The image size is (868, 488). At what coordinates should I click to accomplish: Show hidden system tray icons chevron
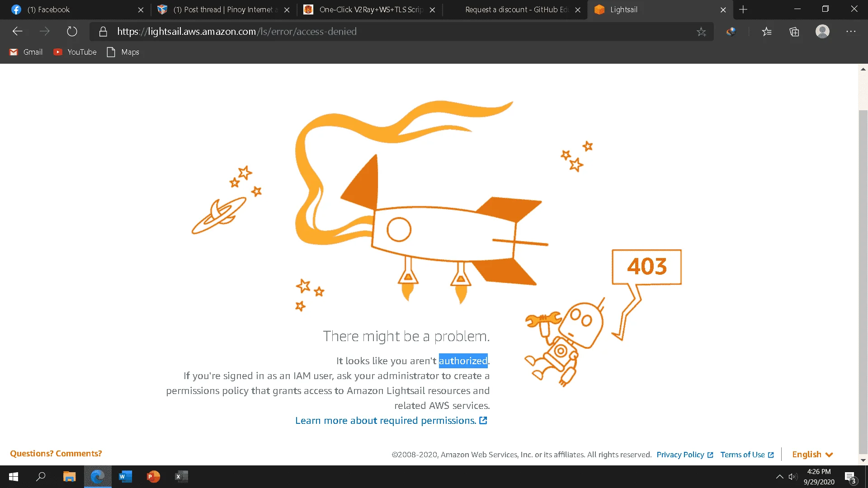(x=779, y=477)
